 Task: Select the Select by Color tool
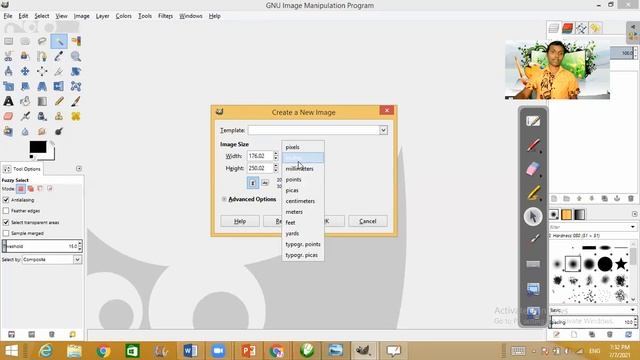pos(76,41)
